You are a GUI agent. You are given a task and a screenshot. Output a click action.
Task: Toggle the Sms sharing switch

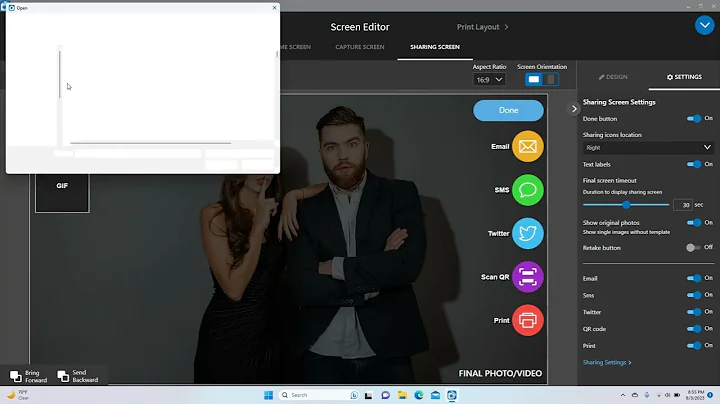click(694, 295)
